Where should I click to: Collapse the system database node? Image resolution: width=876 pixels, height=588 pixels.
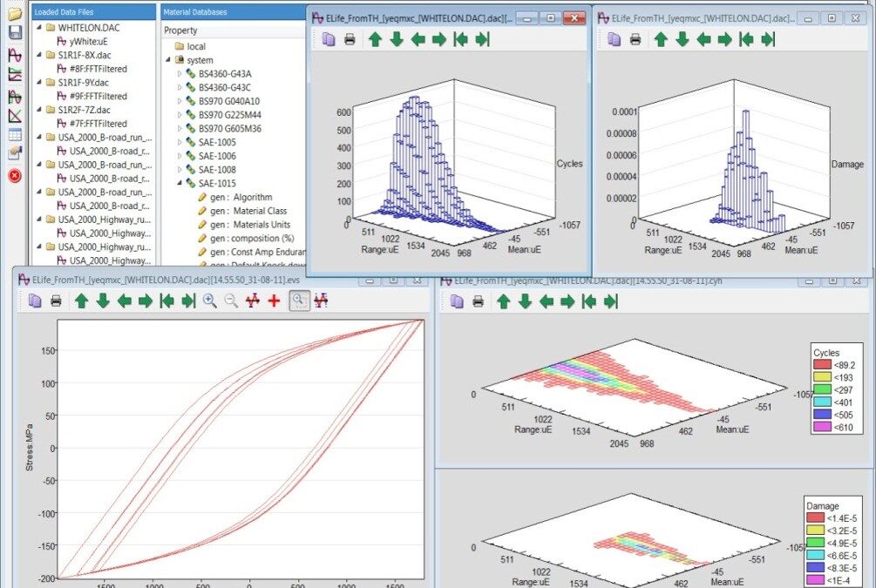pyautogui.click(x=168, y=60)
